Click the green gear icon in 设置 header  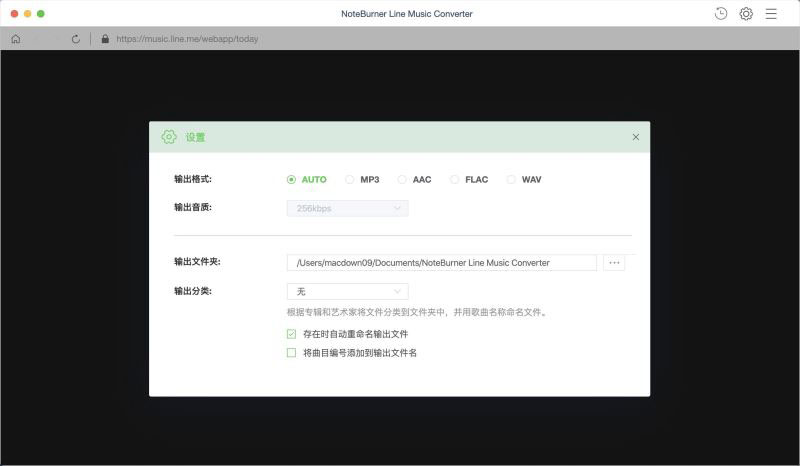[x=169, y=137]
